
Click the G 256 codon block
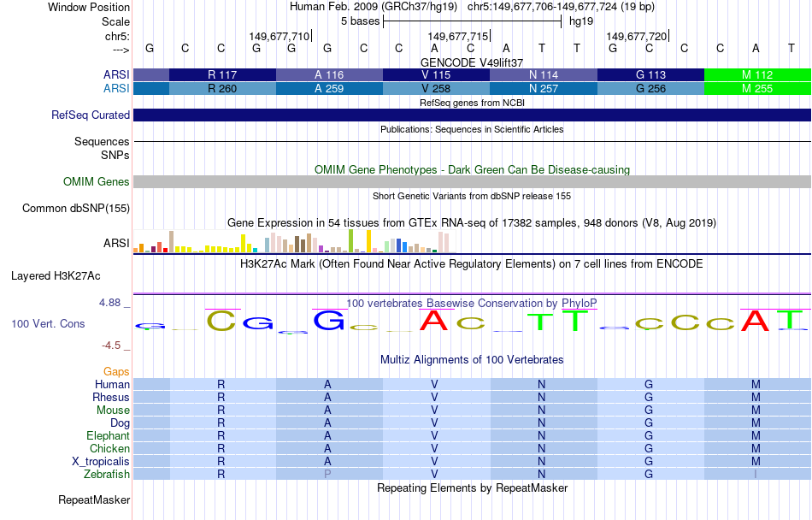point(650,89)
